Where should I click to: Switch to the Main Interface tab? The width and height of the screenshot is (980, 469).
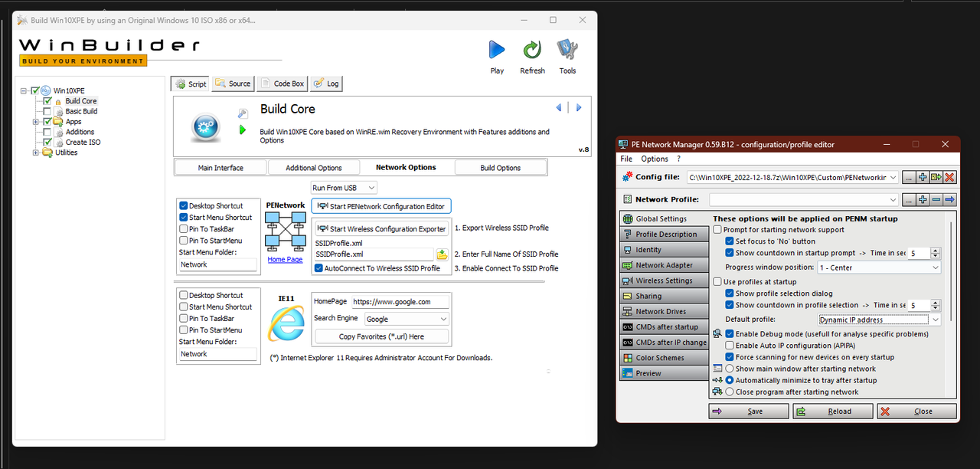click(220, 168)
